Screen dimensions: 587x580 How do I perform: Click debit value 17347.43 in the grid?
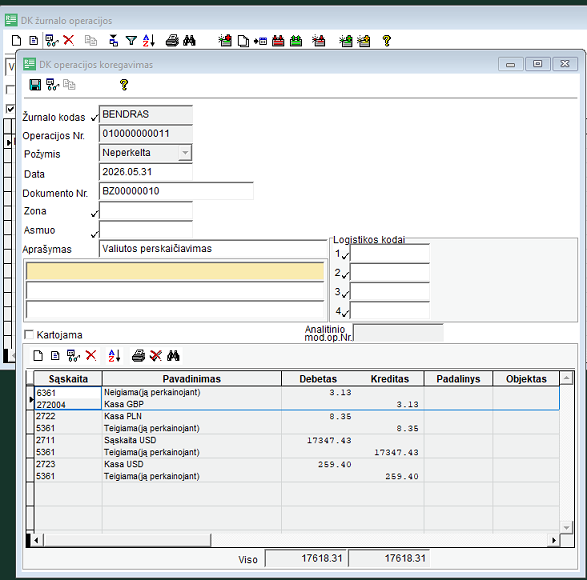329,440
